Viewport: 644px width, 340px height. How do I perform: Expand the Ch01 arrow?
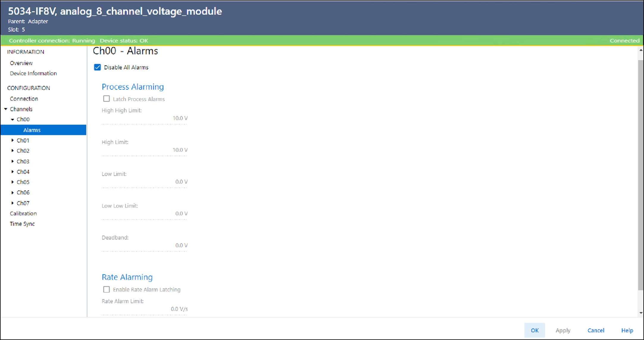12,140
